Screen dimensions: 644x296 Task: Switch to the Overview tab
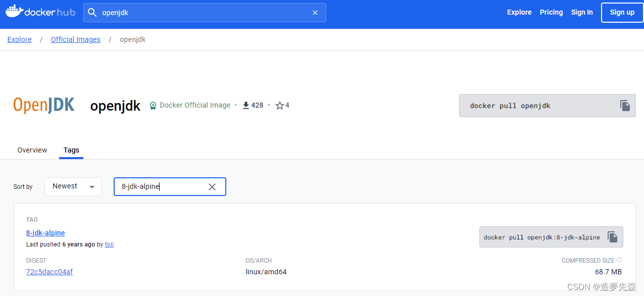pos(32,150)
